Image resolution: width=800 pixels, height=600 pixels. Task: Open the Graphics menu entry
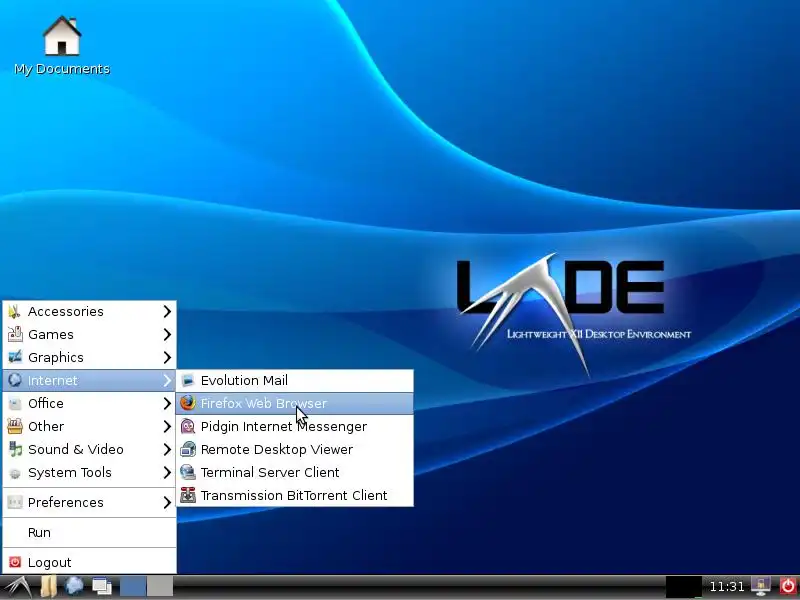pos(89,357)
